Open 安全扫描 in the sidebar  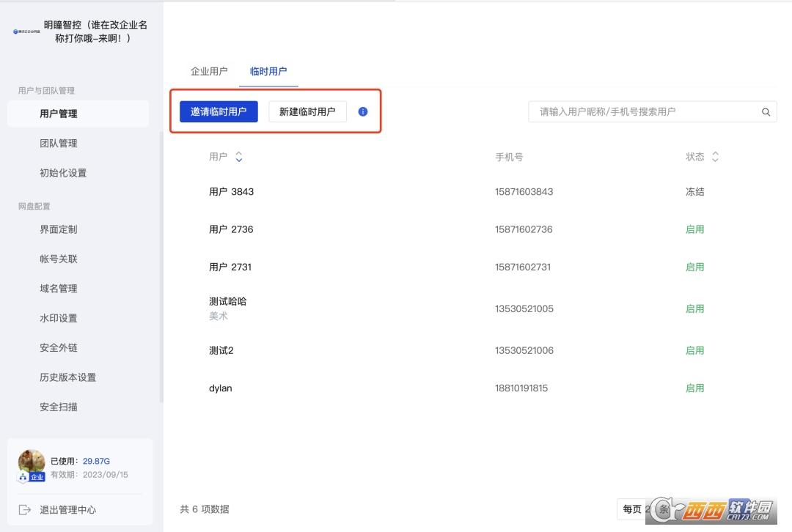coord(59,407)
